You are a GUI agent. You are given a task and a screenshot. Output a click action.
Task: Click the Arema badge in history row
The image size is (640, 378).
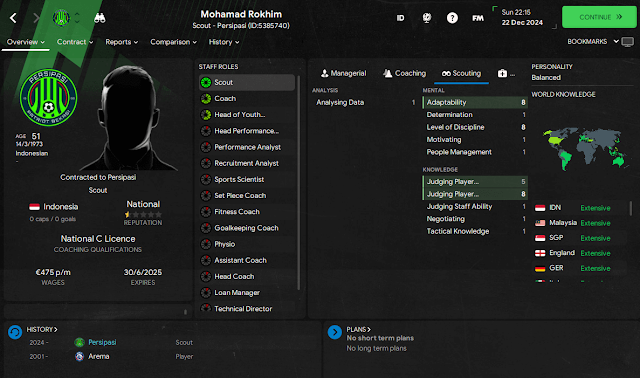[x=80, y=357]
